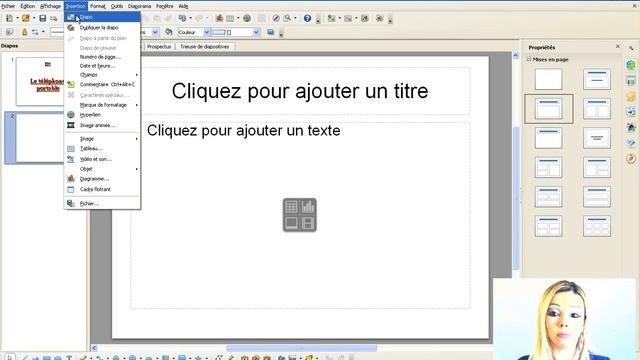Open the sidebar Master Pages icon
The image size is (640, 360).
tap(631, 81)
